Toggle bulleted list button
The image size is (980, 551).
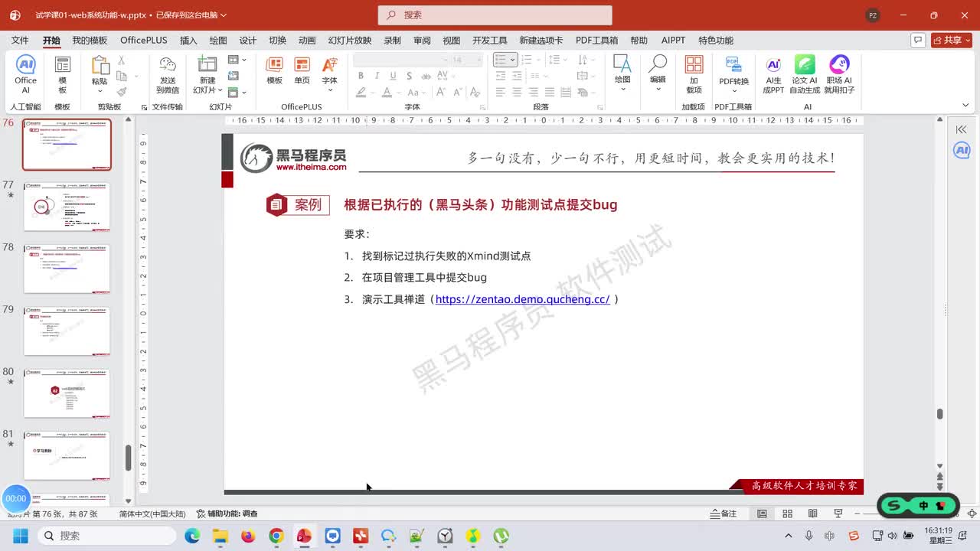501,60
